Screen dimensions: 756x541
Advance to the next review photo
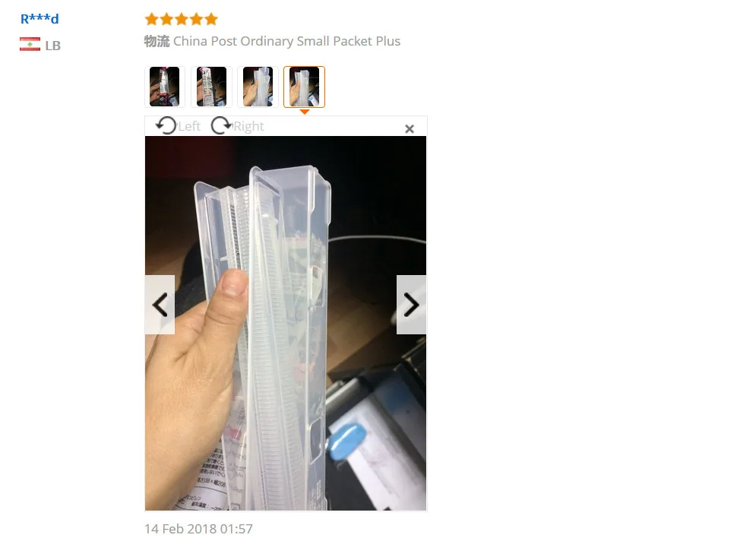pos(411,305)
